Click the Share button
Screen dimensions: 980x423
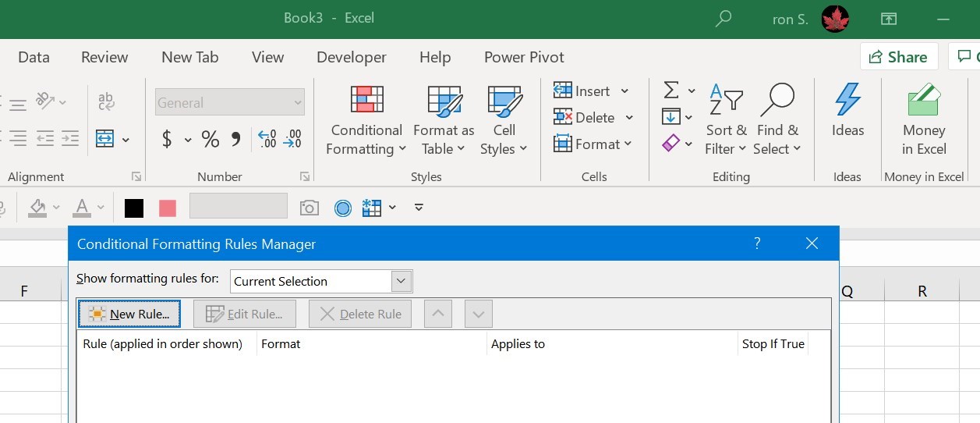pyautogui.click(x=898, y=56)
